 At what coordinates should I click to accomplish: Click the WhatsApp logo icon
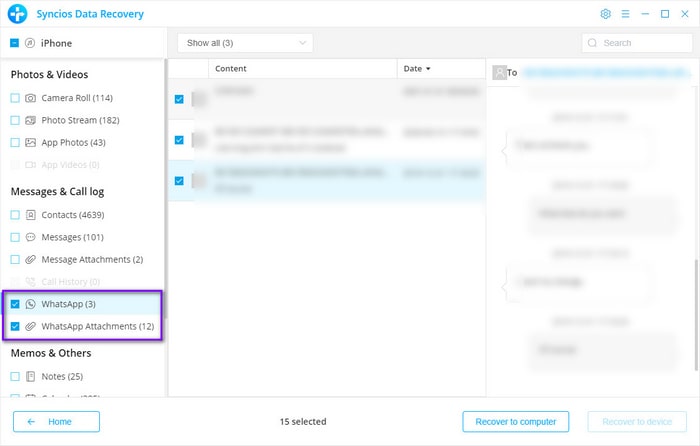coord(31,304)
